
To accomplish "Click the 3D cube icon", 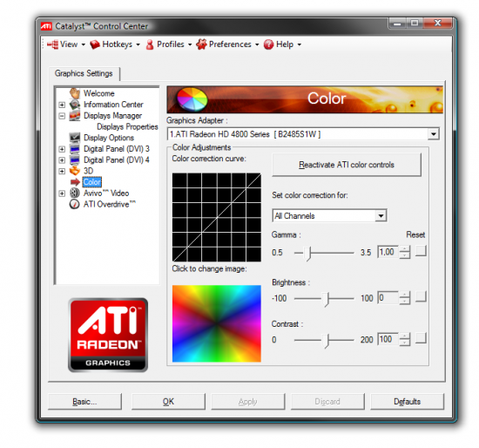I will click(x=75, y=171).
